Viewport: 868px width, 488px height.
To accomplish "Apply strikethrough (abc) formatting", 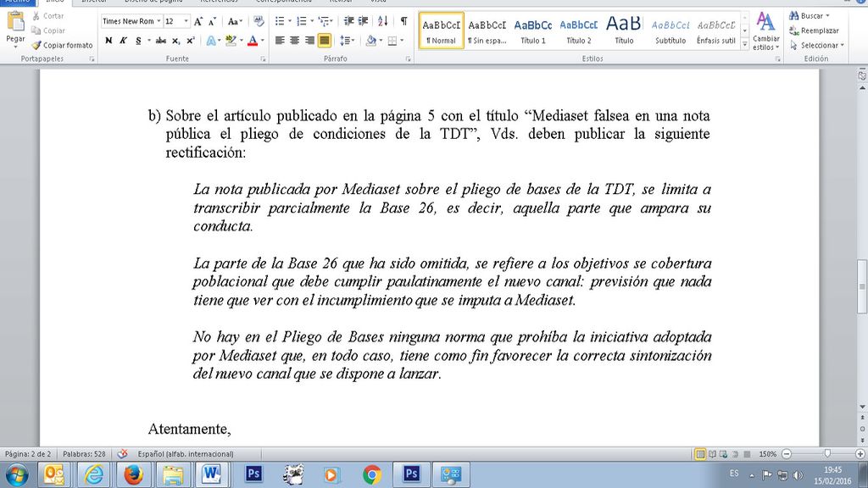I will [160, 41].
